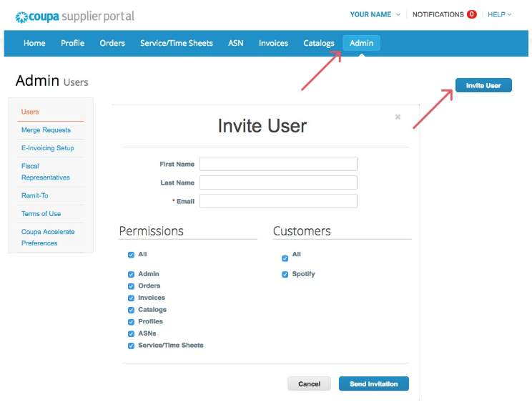Open the notifications counter badge
This screenshot has width=532, height=405.
pyautogui.click(x=471, y=14)
